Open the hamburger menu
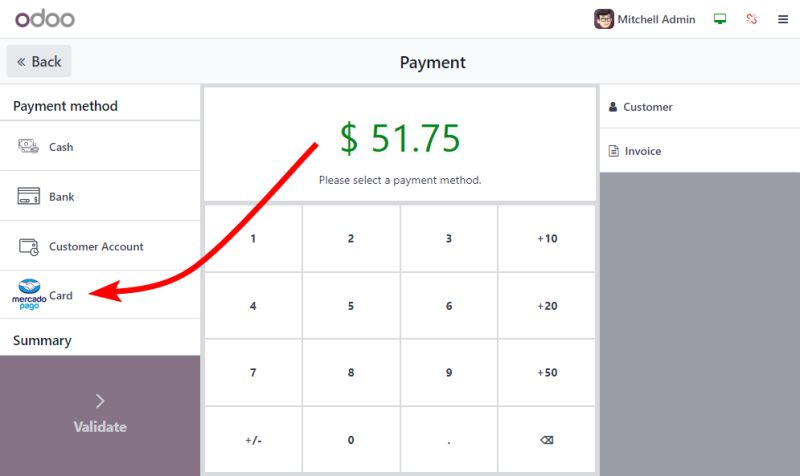Image resolution: width=800 pixels, height=476 pixels. point(783,19)
